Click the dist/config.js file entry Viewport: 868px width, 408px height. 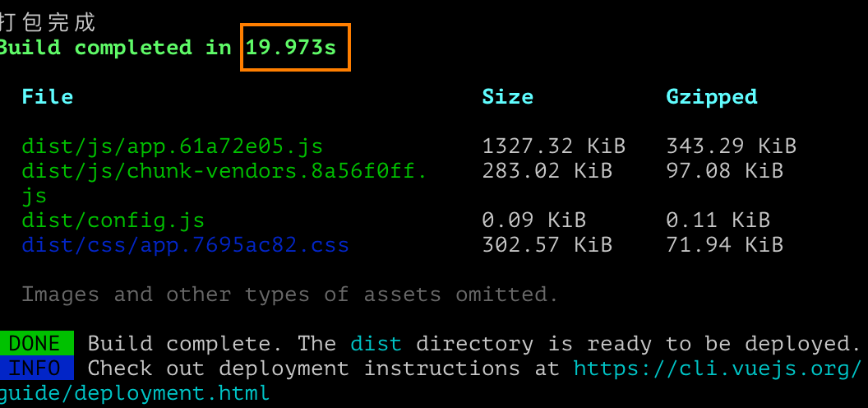coord(113,220)
